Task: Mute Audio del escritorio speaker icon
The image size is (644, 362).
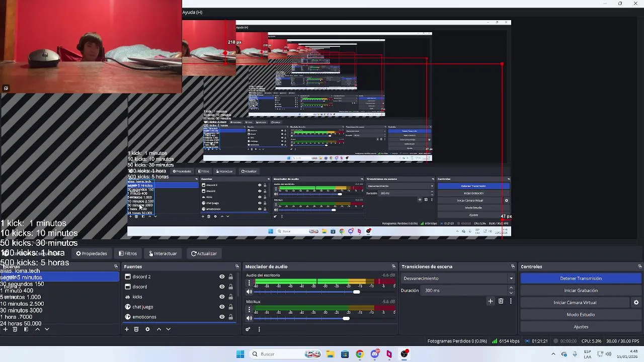Action: pyautogui.click(x=249, y=292)
